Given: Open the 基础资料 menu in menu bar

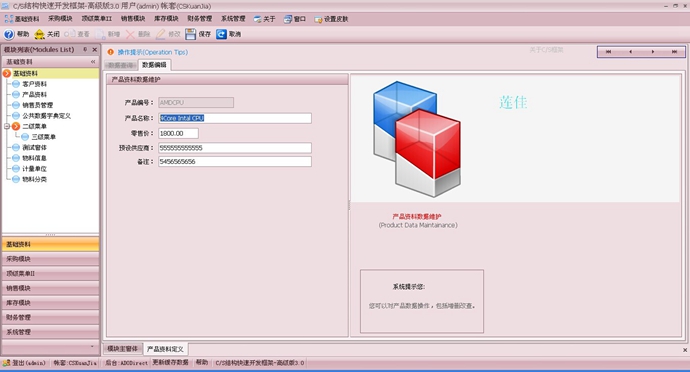Looking at the screenshot, I should coord(22,19).
